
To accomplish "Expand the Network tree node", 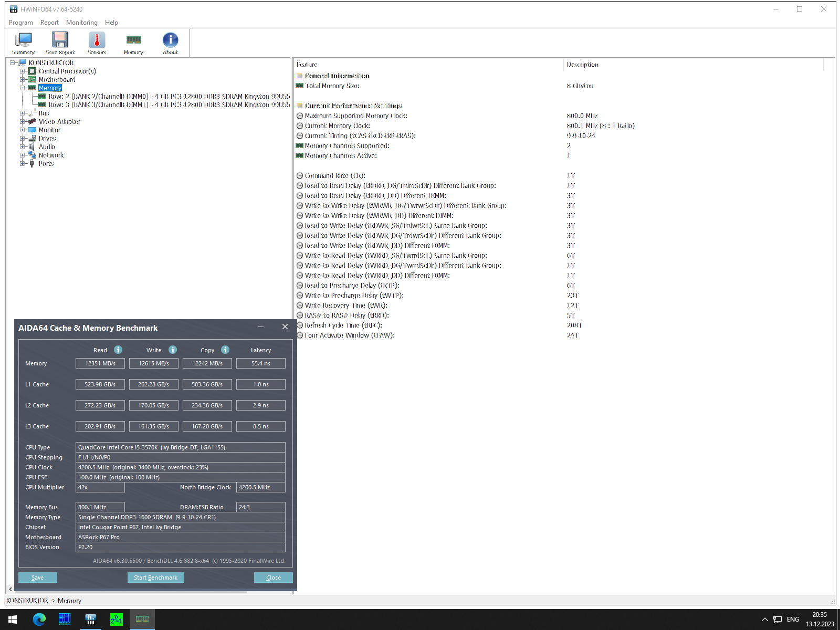I will [x=22, y=155].
